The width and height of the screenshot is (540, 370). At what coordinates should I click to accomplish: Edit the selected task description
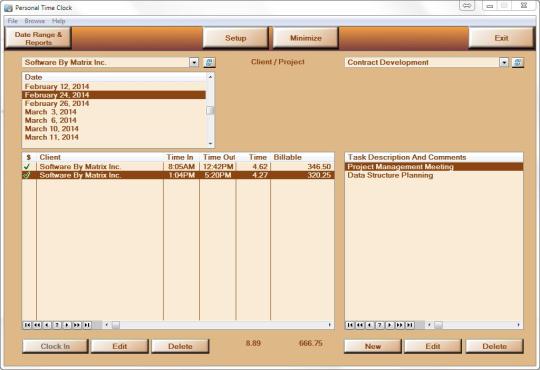[x=433, y=346]
